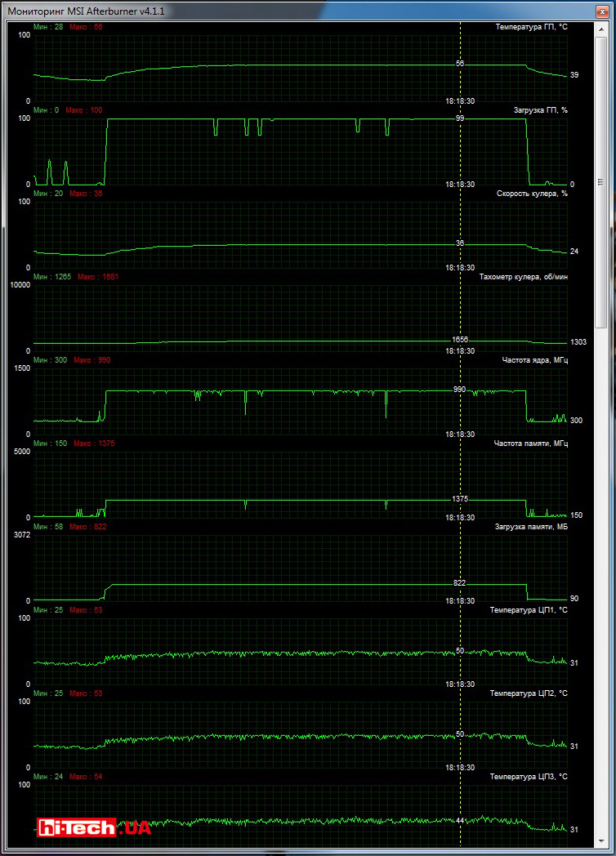
Task: Click the hi-tech.UA watermark logo
Action: coord(94,827)
